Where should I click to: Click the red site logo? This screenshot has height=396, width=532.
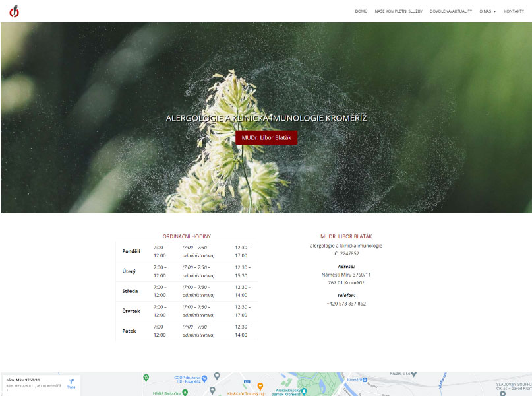(x=14, y=11)
